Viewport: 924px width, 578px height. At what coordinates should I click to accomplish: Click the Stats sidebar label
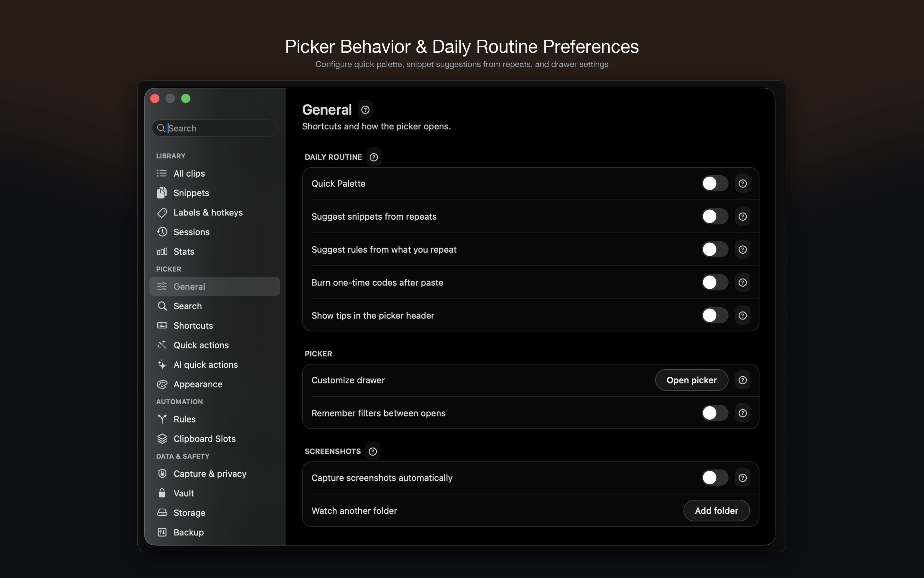[184, 251]
